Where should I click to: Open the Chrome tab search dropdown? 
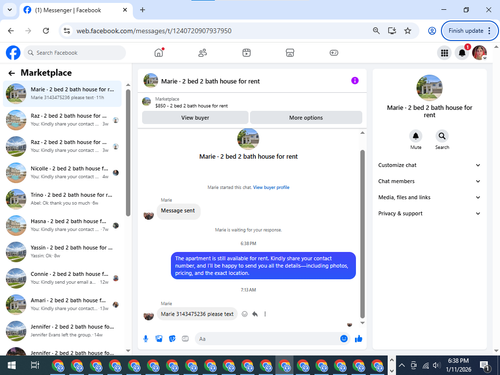[10, 10]
